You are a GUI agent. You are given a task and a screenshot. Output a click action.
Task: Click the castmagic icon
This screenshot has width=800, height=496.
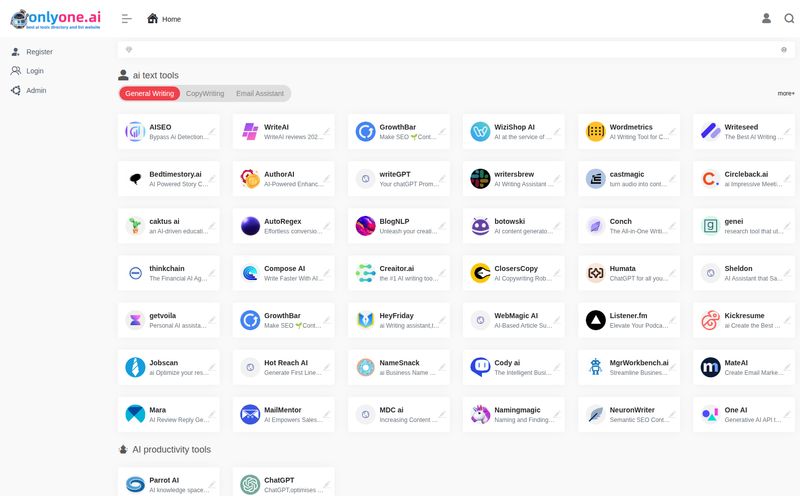click(595, 179)
